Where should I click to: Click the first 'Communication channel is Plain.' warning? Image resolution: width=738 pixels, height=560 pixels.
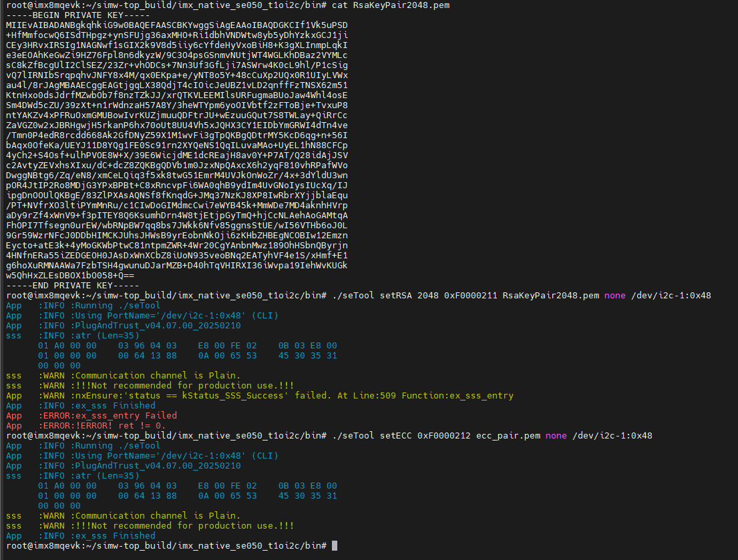coord(124,376)
